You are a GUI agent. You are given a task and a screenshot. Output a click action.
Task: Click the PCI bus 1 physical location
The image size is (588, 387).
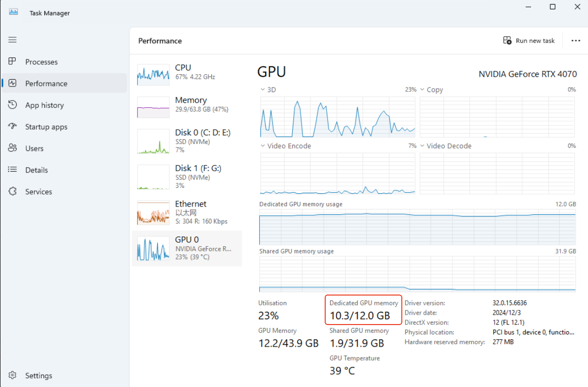[533, 332]
